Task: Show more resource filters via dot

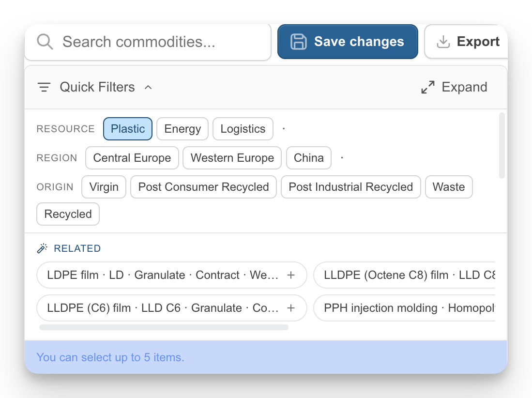Action: pyautogui.click(x=284, y=129)
